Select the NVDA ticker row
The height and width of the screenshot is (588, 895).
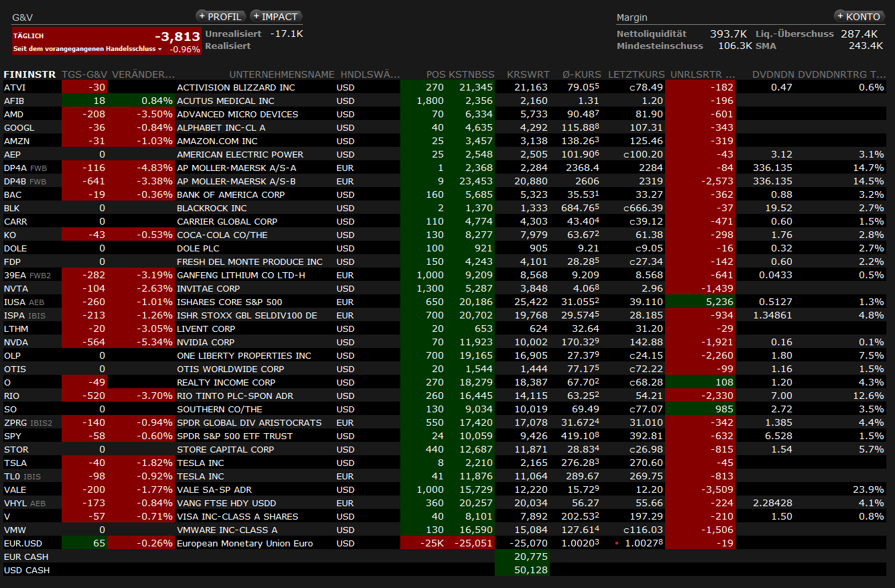coord(16,342)
